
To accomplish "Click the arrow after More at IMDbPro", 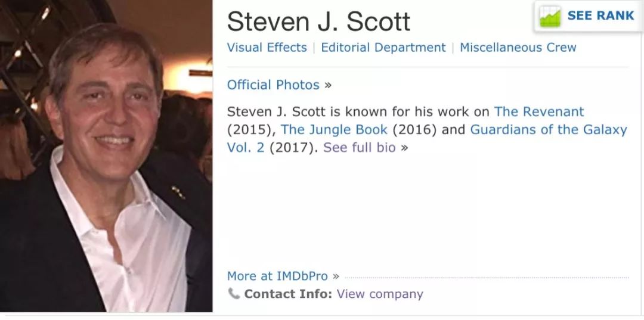I will click(x=336, y=276).
